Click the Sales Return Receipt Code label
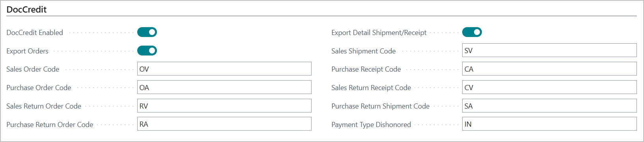Viewport: 644px width, 142px height. (371, 88)
